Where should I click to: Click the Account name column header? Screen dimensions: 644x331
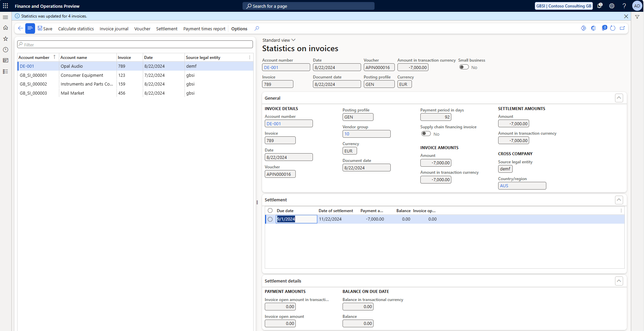click(x=73, y=58)
